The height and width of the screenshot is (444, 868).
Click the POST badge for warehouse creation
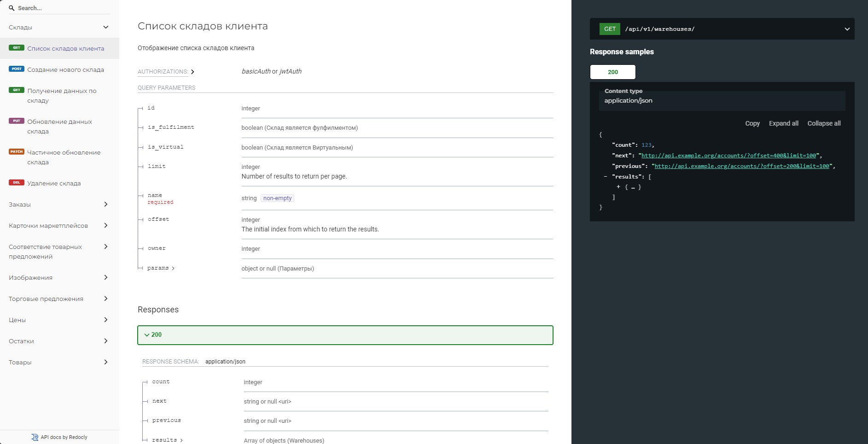(x=17, y=69)
